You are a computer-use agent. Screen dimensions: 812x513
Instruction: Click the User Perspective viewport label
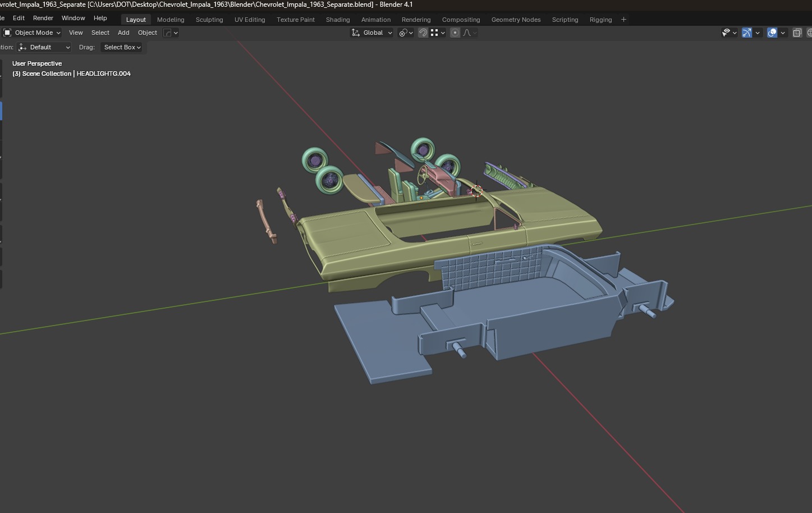click(37, 63)
